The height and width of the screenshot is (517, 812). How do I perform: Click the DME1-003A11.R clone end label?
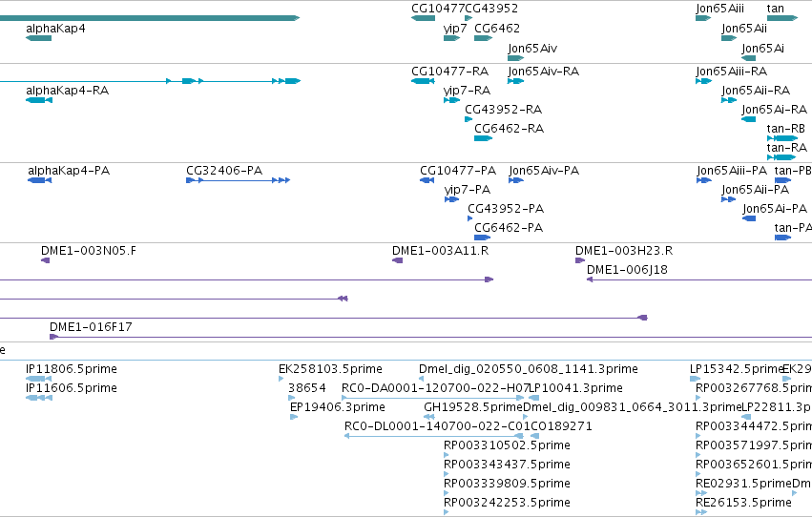click(440, 251)
